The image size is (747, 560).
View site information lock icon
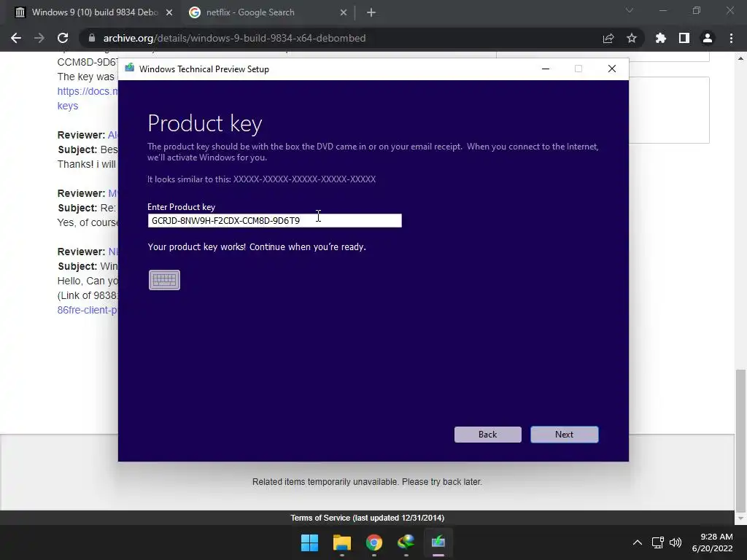tap(92, 38)
